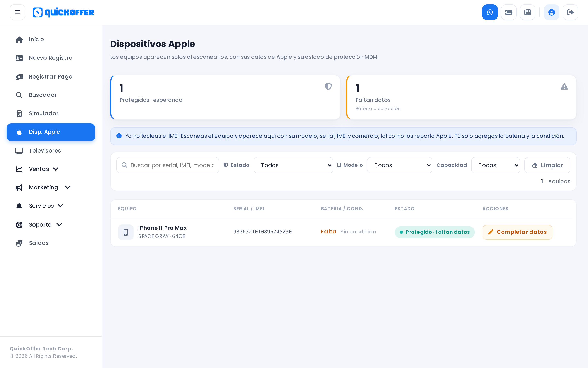588x368 pixels.
Task: Click the Sin condición text
Action: 358,232
